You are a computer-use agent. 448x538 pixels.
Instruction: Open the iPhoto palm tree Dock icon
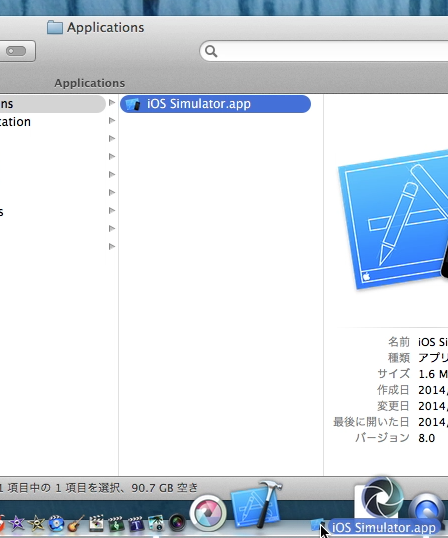(156, 523)
